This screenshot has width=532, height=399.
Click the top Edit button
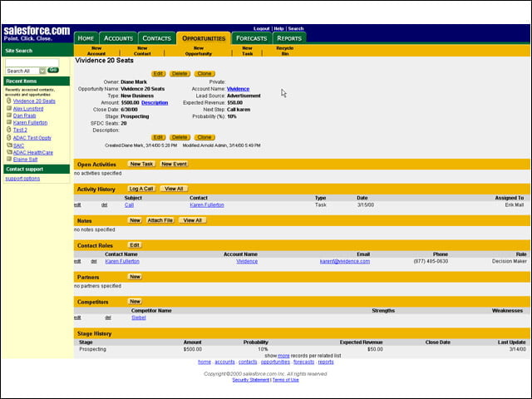(158, 74)
